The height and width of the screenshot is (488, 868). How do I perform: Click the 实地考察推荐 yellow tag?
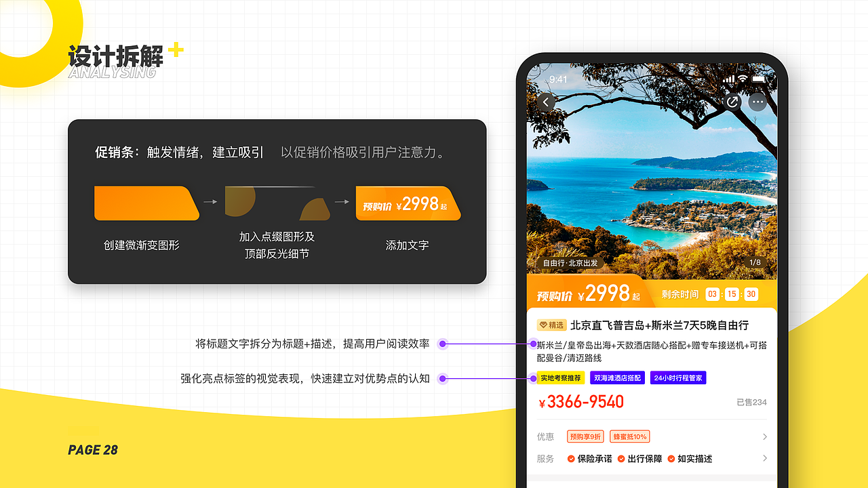(x=560, y=378)
